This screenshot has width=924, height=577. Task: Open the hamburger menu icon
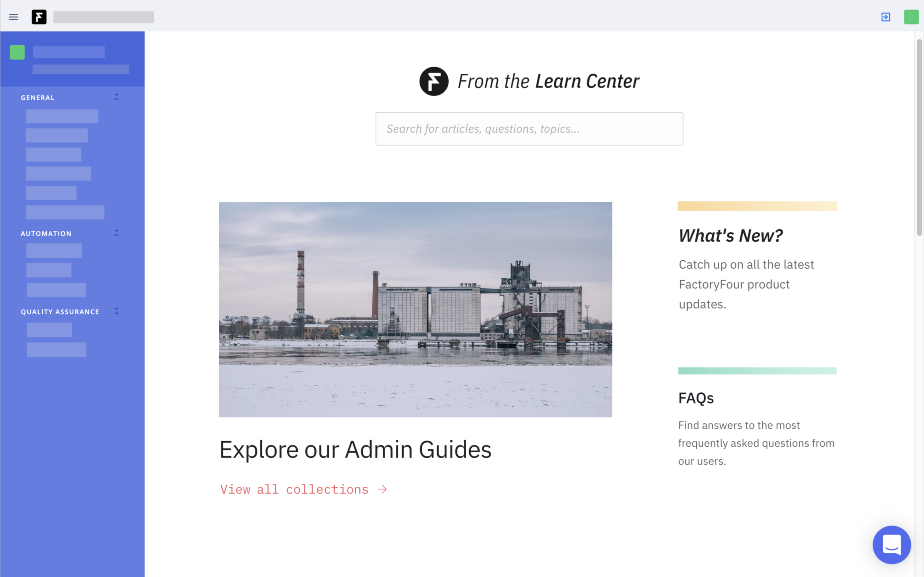tap(13, 17)
